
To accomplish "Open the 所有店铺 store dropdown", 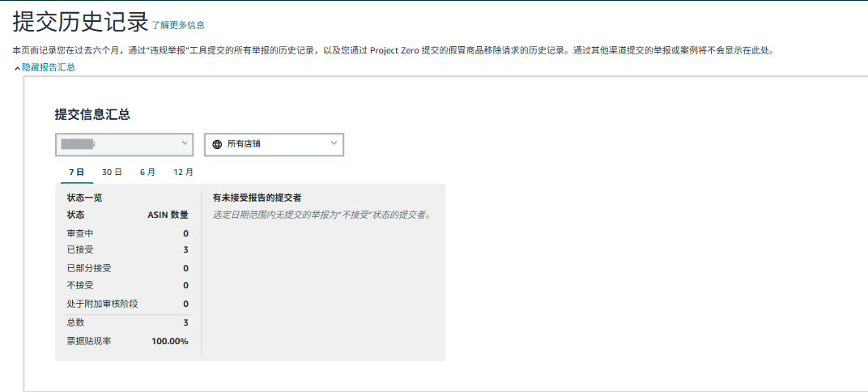I will tap(274, 144).
